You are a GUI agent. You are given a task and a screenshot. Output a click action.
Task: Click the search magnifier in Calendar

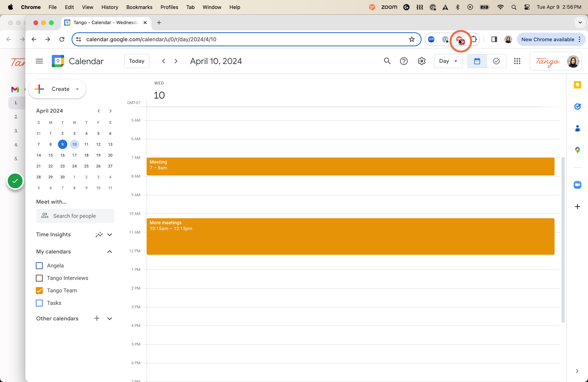387,61
